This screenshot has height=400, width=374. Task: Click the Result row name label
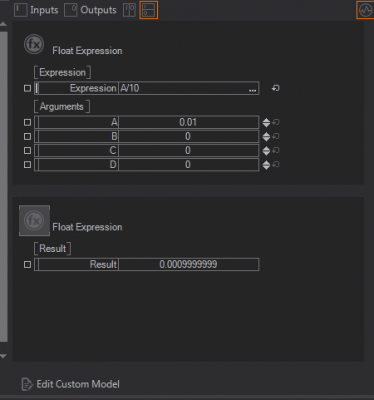(x=103, y=264)
